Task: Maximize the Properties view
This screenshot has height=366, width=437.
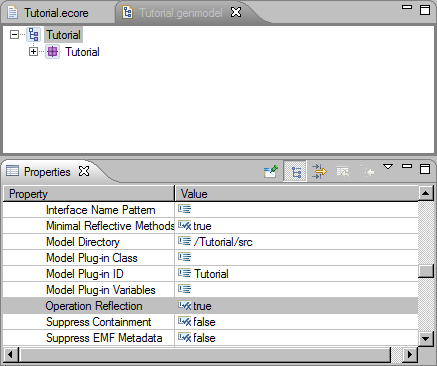Action: point(425,169)
